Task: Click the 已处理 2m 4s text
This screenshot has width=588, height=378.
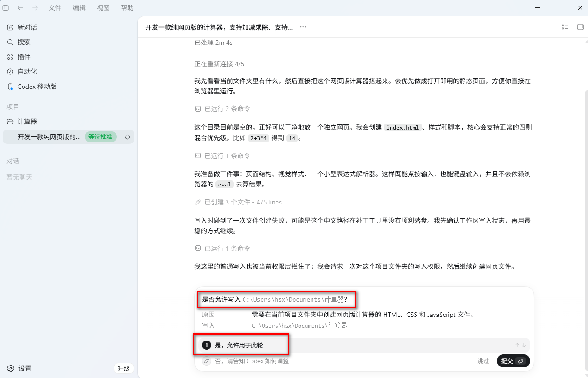Action: point(213,43)
